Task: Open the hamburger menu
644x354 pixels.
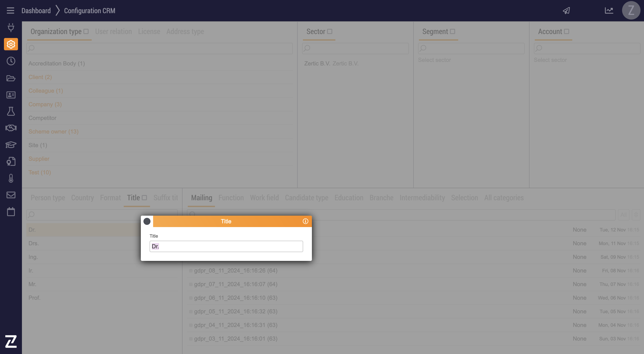Action: pyautogui.click(x=11, y=11)
